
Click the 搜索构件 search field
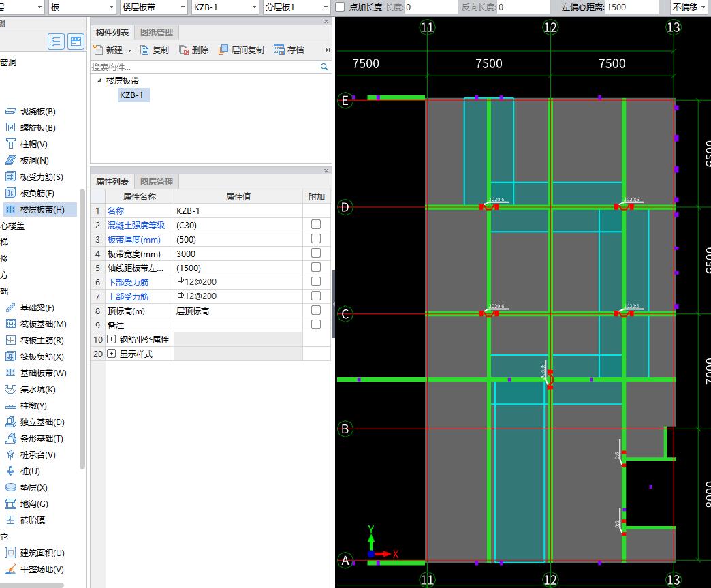(x=205, y=67)
